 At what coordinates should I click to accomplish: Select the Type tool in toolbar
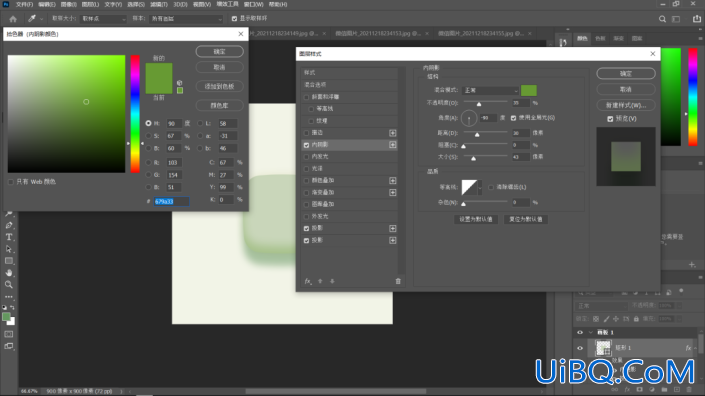(9, 237)
